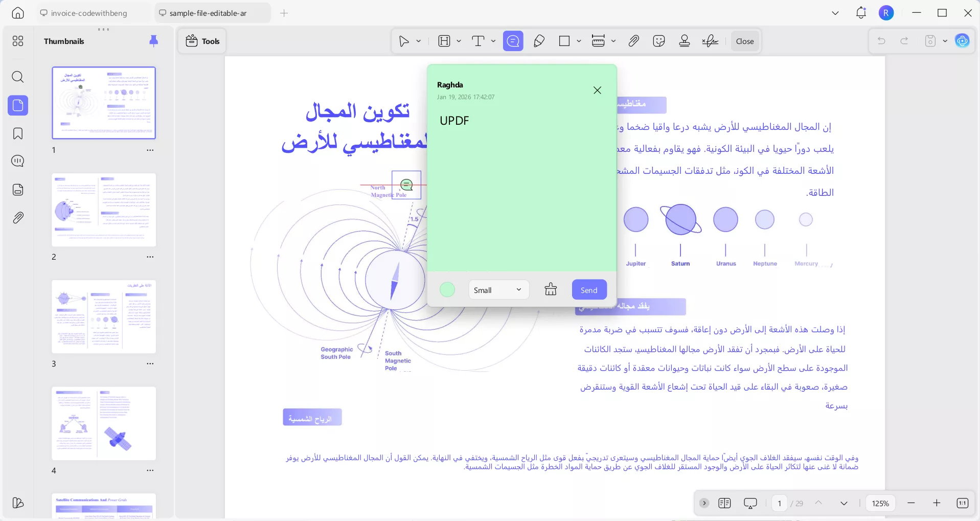Open notifications bell

pos(861,13)
